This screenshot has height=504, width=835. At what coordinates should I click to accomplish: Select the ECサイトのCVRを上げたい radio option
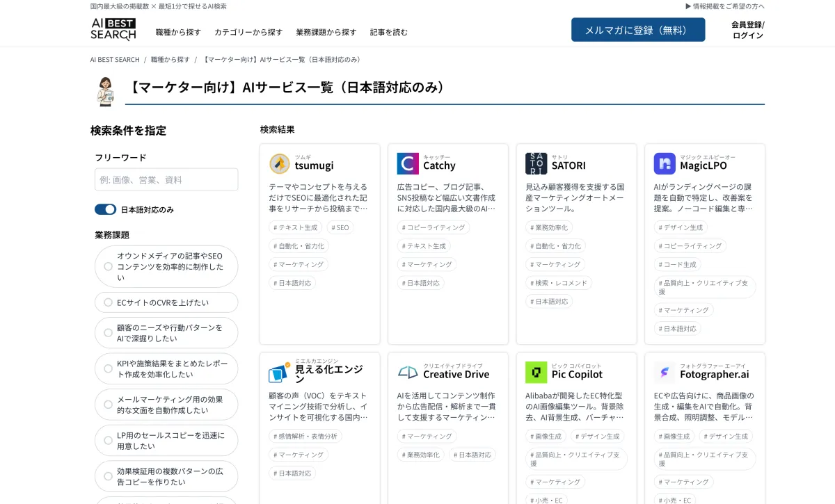coord(108,302)
